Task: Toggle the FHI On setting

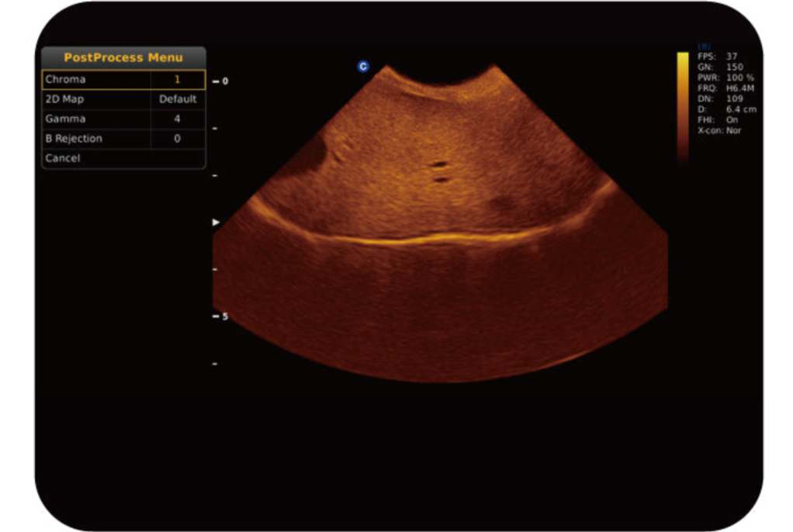Action: 717,120
